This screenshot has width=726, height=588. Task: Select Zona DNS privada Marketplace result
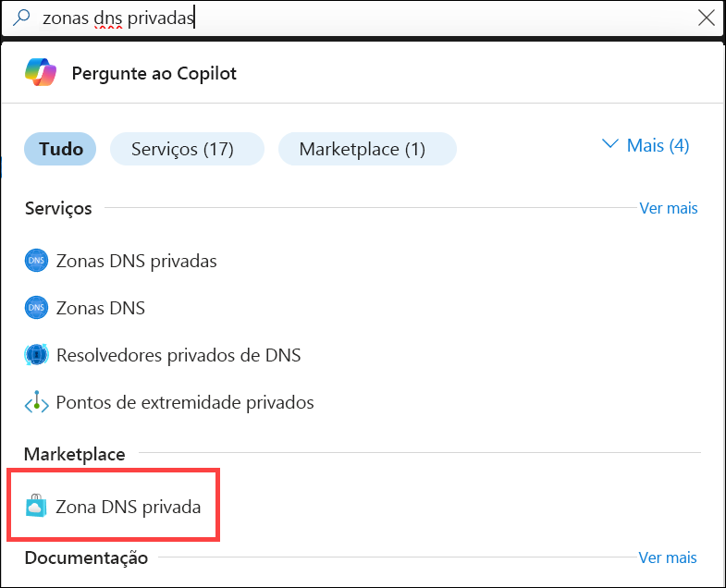129,507
